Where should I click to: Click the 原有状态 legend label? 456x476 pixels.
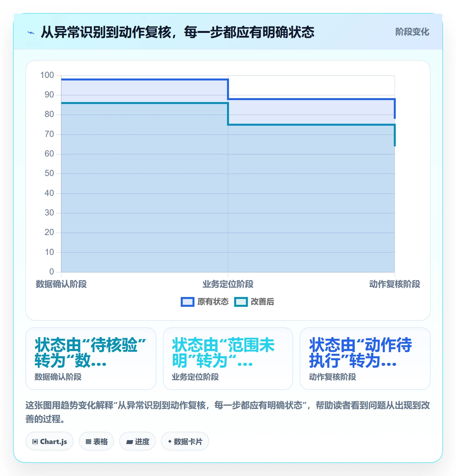213,302
